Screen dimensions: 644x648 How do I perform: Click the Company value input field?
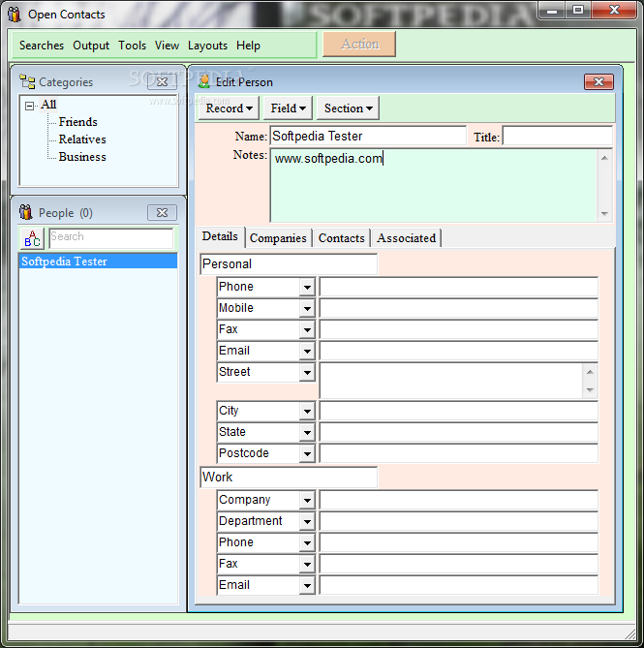458,500
